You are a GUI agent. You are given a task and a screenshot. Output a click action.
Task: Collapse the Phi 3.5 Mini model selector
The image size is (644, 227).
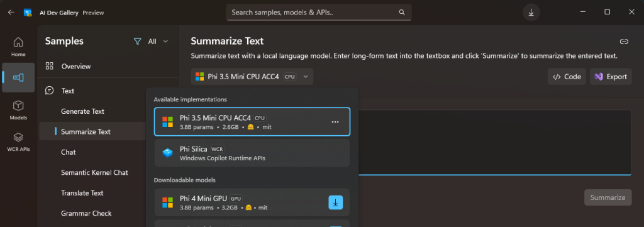252,77
